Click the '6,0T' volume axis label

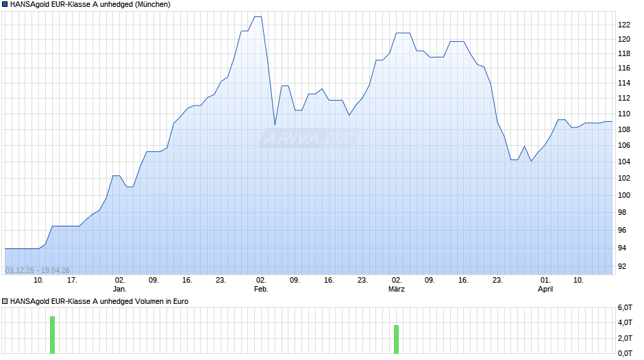tap(625, 307)
